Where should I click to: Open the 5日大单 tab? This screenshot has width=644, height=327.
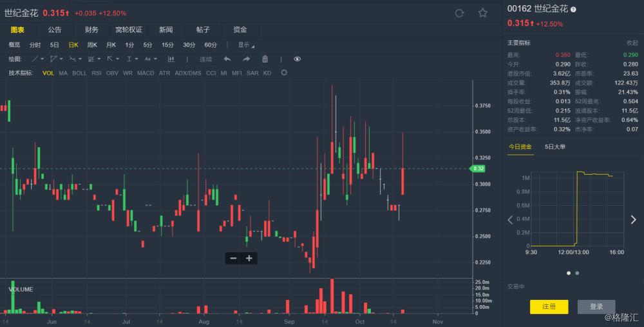coord(555,147)
